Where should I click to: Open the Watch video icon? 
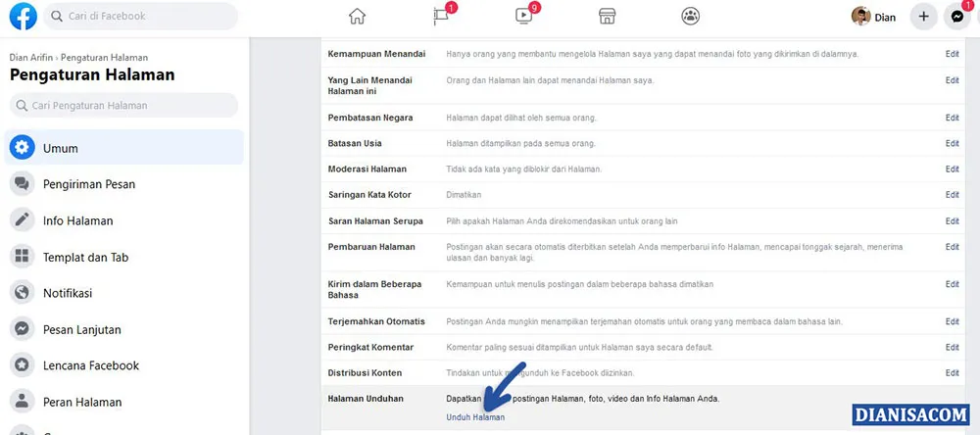click(523, 17)
